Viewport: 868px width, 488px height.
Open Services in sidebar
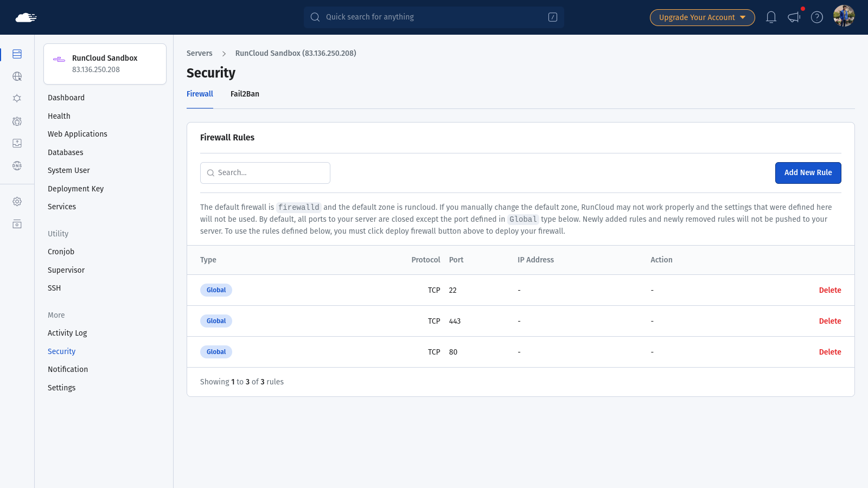(62, 207)
